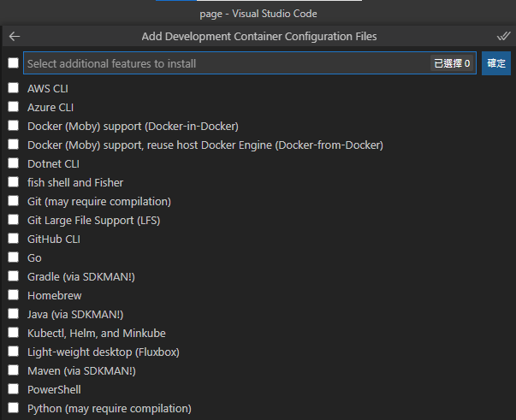
Task: Choose the Go label
Action: pos(34,257)
